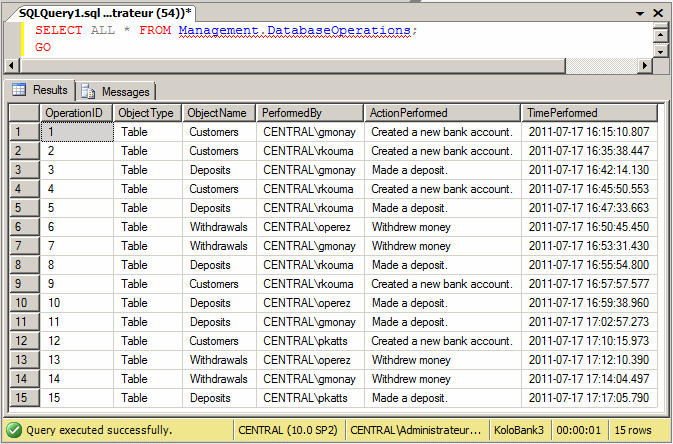The height and width of the screenshot is (444, 673).
Task: Select row header 6 in results grid
Action: 24,227
